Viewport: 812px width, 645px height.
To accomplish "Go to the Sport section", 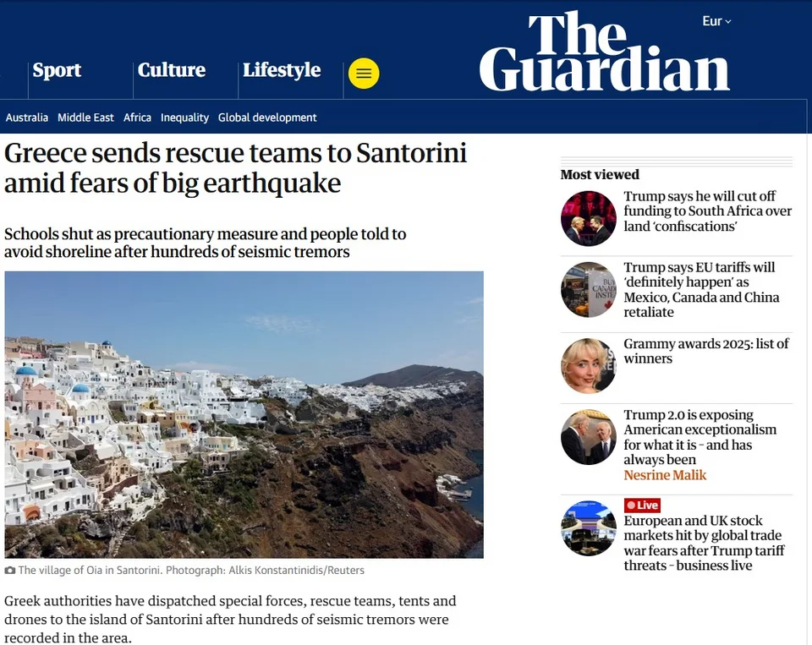I will (x=57, y=70).
